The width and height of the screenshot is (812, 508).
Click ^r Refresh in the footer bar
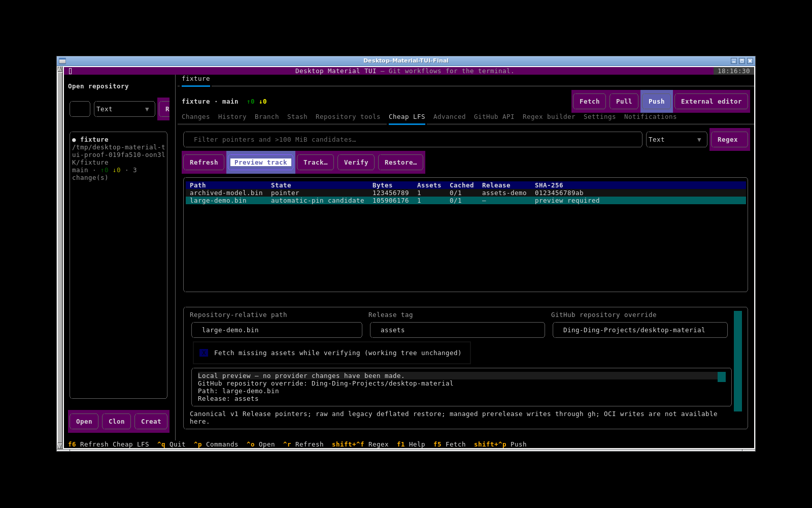tap(303, 444)
